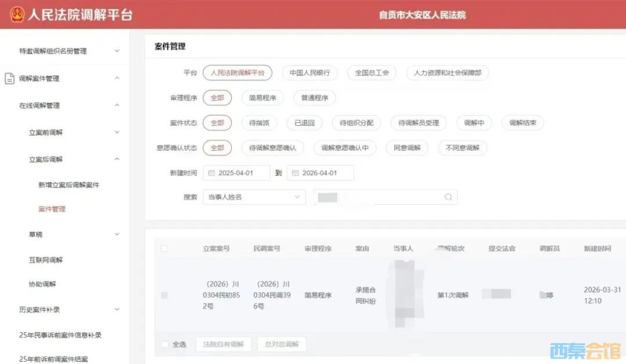
Task: Collapse the 在线调解管理 section
Action: [x=117, y=105]
